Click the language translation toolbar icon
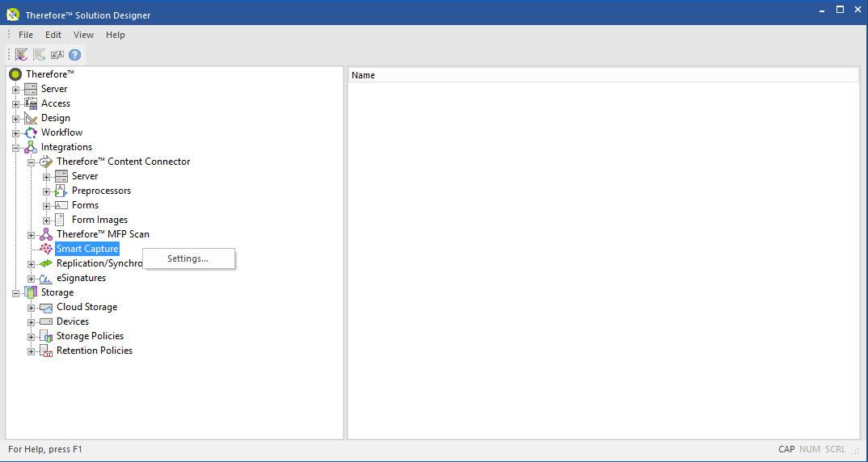Viewport: 868px width, 462px height. (57, 55)
